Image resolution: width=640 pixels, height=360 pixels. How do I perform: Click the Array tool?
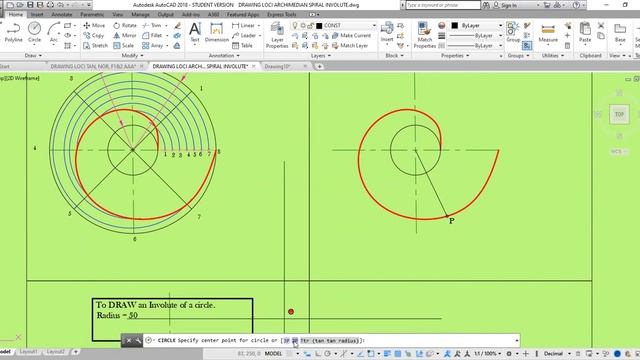pos(153,46)
